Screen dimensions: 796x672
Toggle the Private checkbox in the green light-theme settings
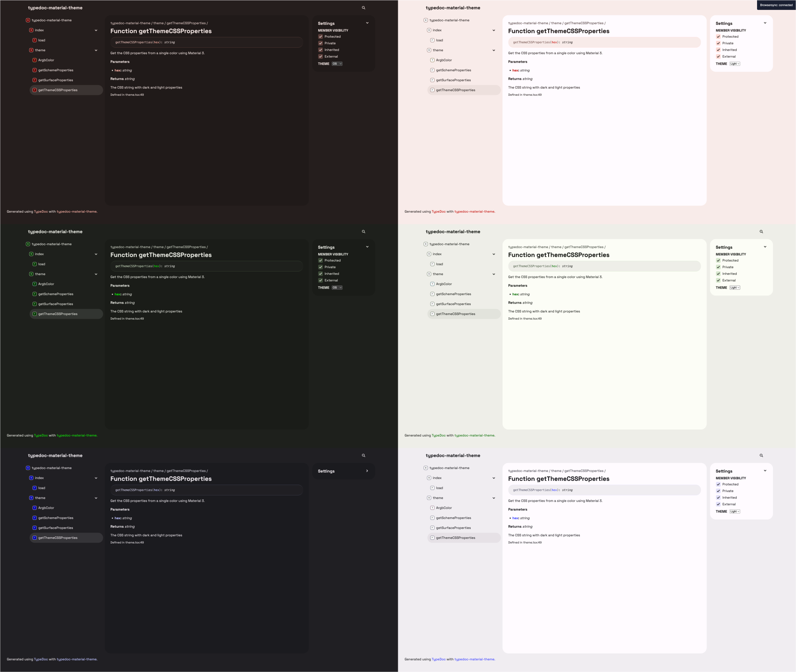718,267
